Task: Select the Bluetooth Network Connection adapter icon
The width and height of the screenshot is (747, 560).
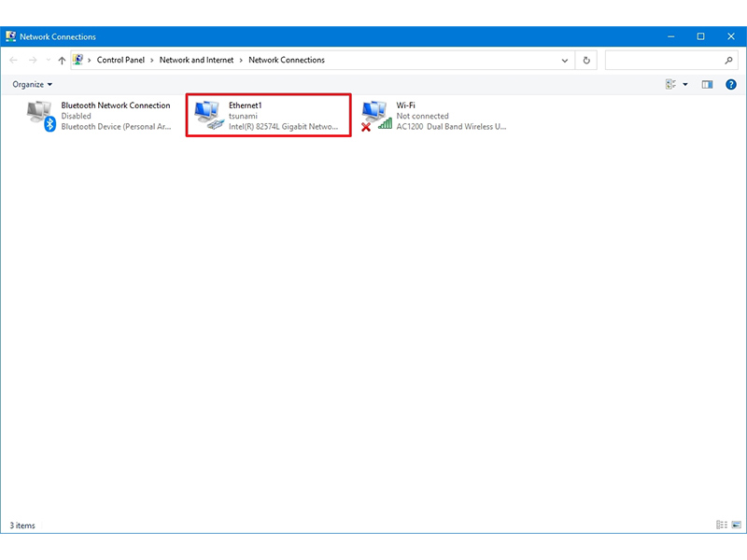Action: [41, 116]
